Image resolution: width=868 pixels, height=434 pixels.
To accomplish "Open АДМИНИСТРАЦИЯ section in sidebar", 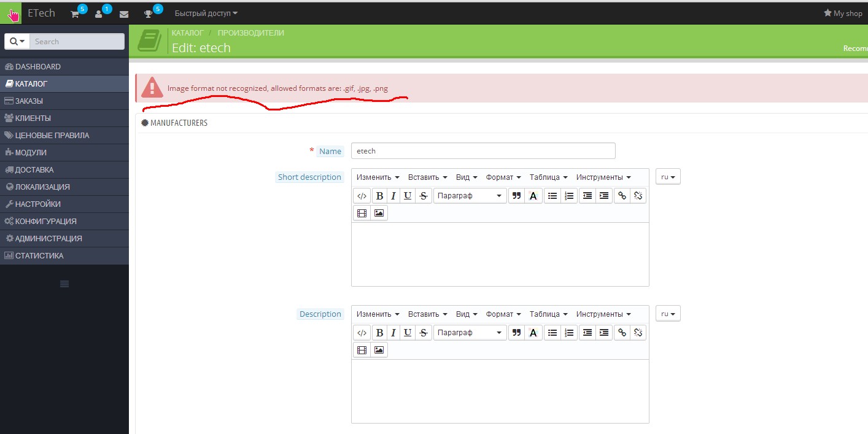I will pyautogui.click(x=64, y=238).
